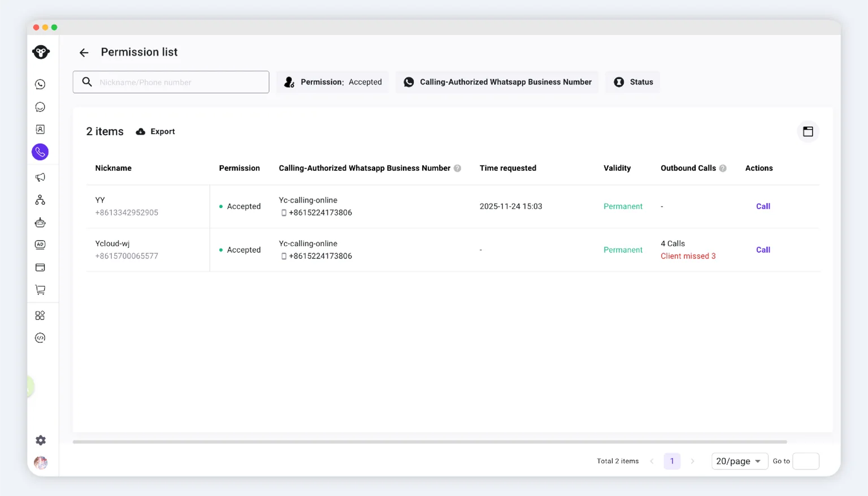Open the apps grid sidebar icon

click(40, 316)
